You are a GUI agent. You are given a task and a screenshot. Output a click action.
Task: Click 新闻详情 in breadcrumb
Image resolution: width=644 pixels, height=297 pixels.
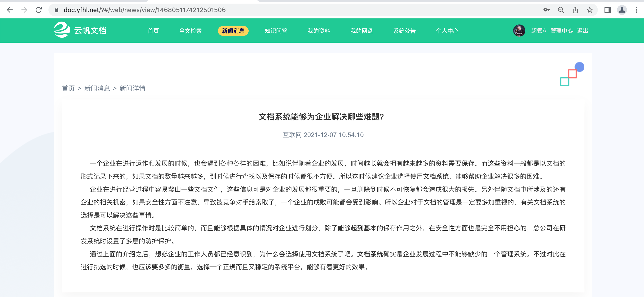pos(132,88)
